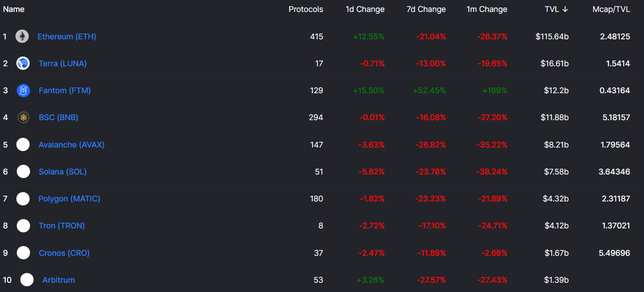The height and width of the screenshot is (292, 644).
Task: Open the Tron (TRON) link
Action: 61,226
